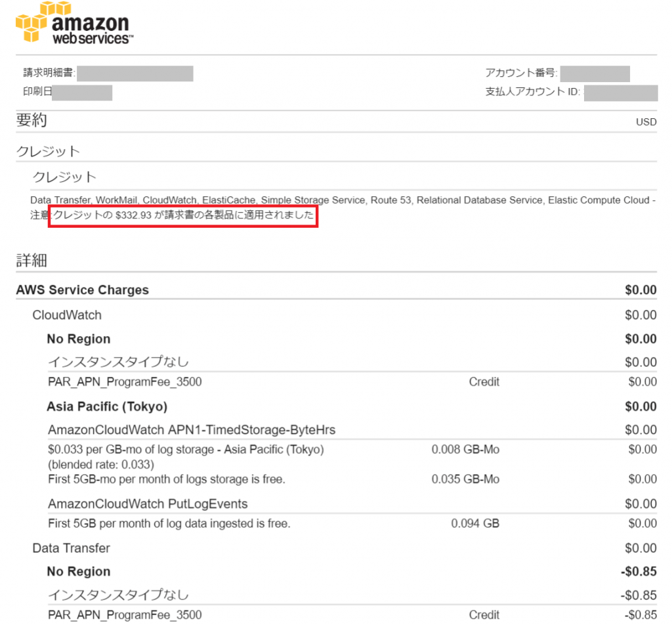Expand the AWS Service Charges section
Viewport: 672px width, 625px height.
click(x=82, y=290)
